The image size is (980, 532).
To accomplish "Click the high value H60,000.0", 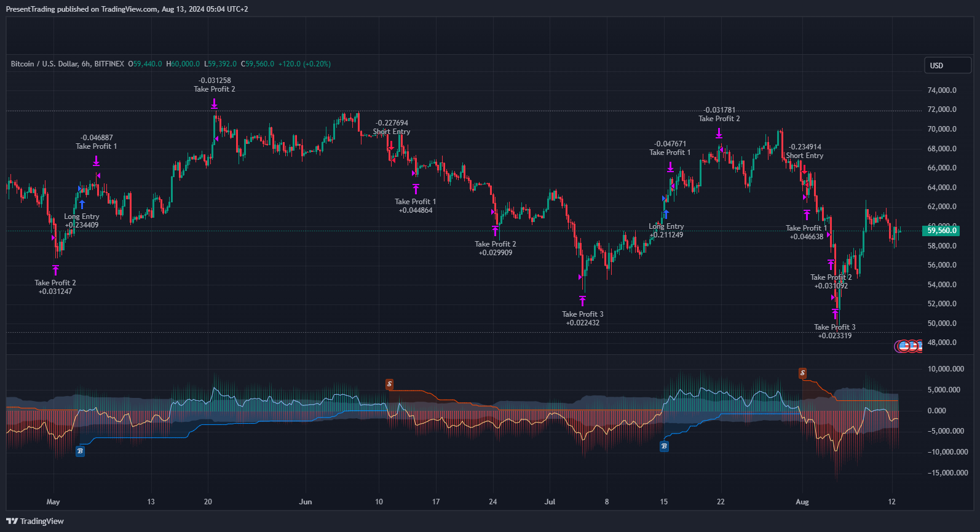I will (x=183, y=64).
